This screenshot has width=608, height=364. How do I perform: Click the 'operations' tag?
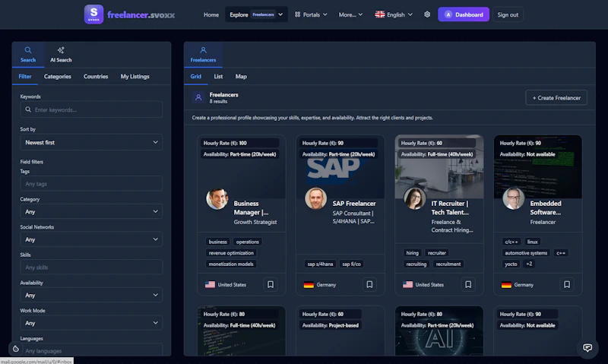248,242
